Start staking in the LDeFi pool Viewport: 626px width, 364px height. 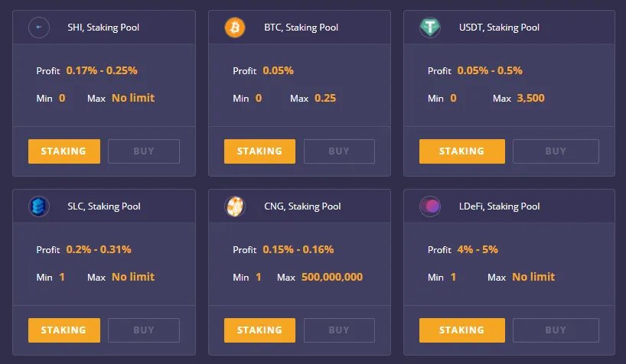[462, 330]
